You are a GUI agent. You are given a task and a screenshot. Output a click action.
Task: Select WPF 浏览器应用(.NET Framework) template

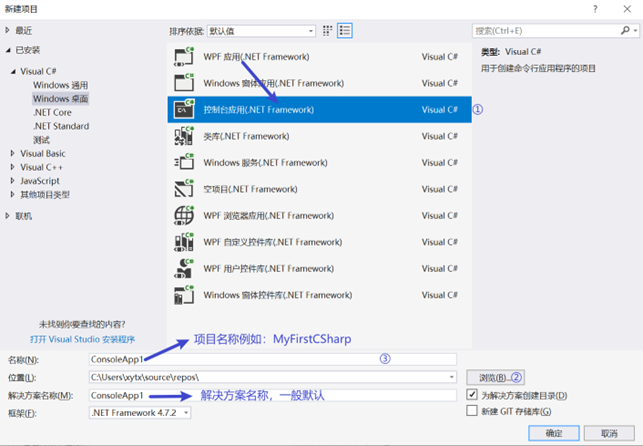[x=319, y=216]
